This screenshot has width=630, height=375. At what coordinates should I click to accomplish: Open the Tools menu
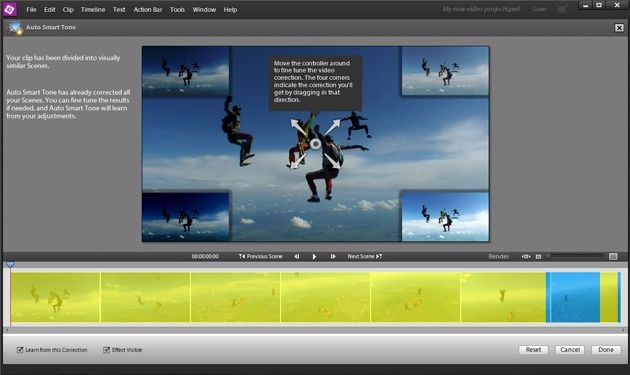click(x=177, y=9)
